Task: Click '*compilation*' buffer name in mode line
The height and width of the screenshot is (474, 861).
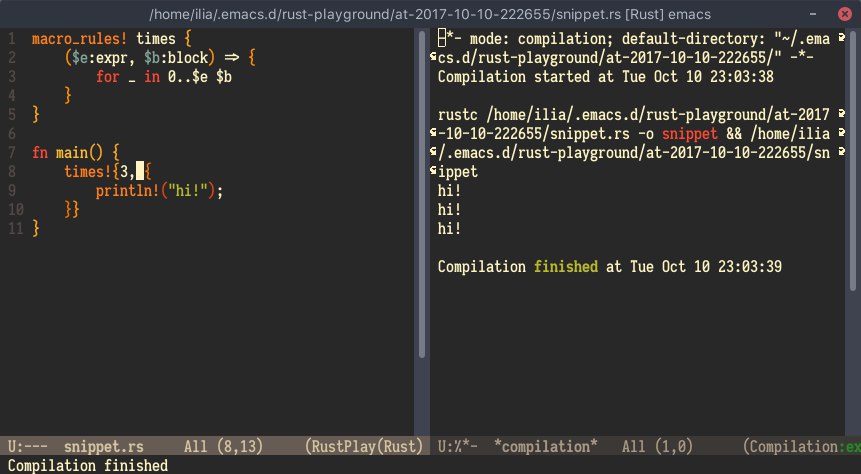Action: tap(545, 446)
